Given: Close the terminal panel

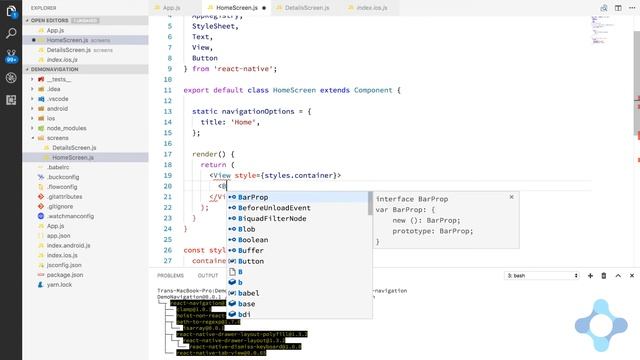Looking at the screenshot, I should pos(632,276).
